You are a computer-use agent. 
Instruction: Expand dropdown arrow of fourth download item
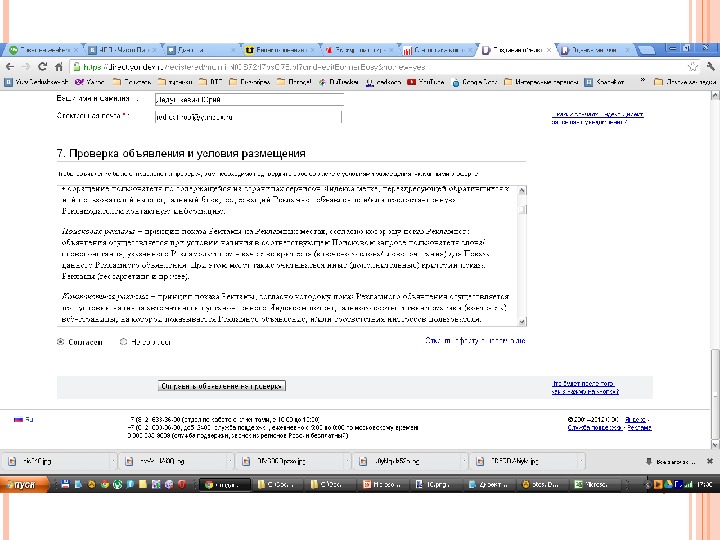coord(464,461)
